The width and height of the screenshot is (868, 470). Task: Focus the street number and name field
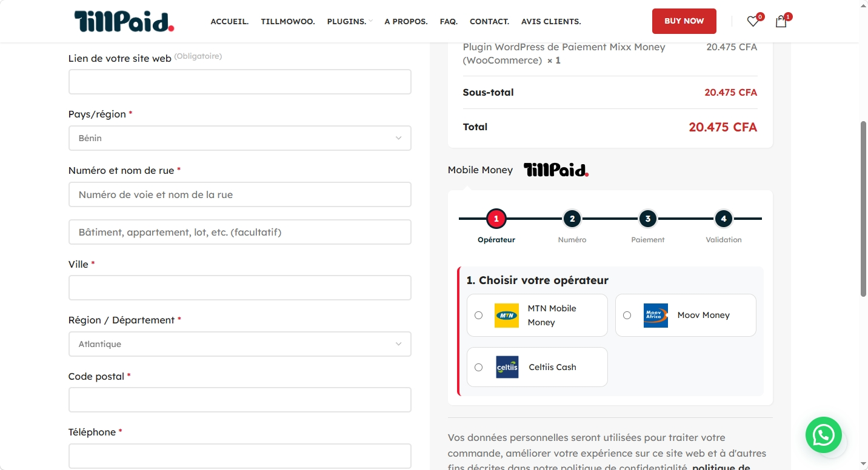click(240, 194)
